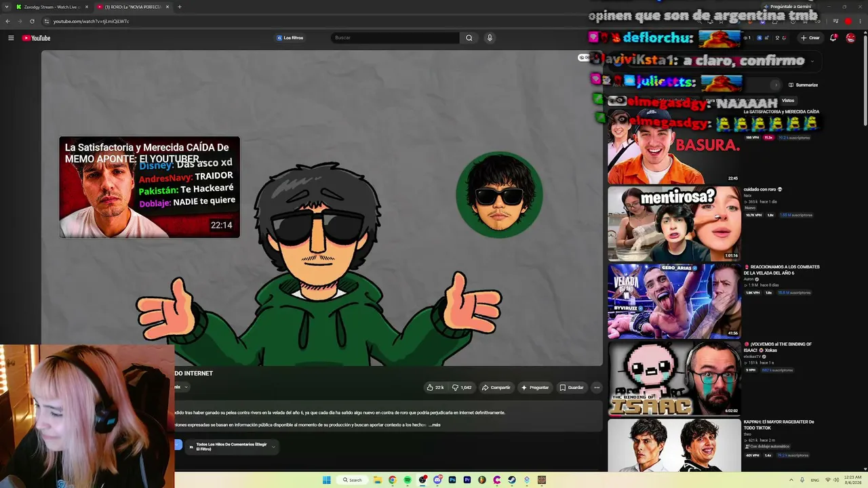Viewport: 868px width, 488px height.
Task: Open the KAPPAH ragebaiter video thumbnail
Action: pyautogui.click(x=674, y=445)
